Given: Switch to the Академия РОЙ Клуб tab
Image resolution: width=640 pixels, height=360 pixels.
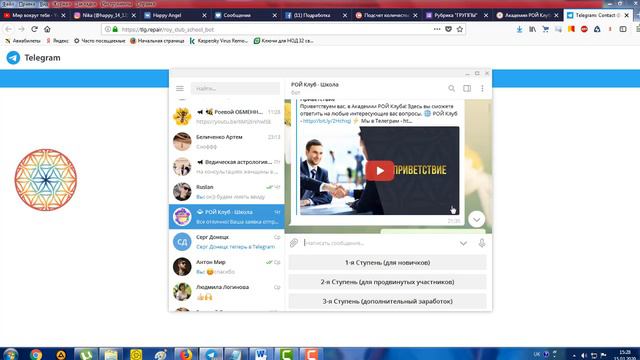Looking at the screenshot, I should coord(527,15).
